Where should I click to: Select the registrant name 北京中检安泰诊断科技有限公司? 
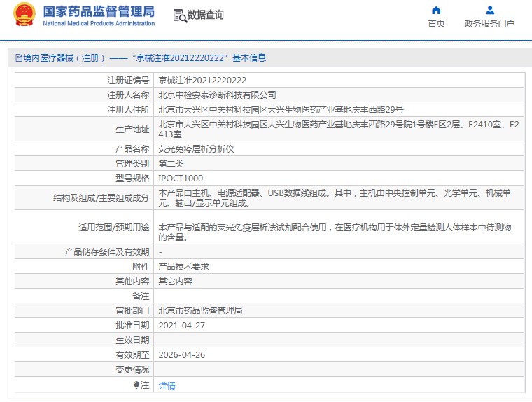click(217, 95)
